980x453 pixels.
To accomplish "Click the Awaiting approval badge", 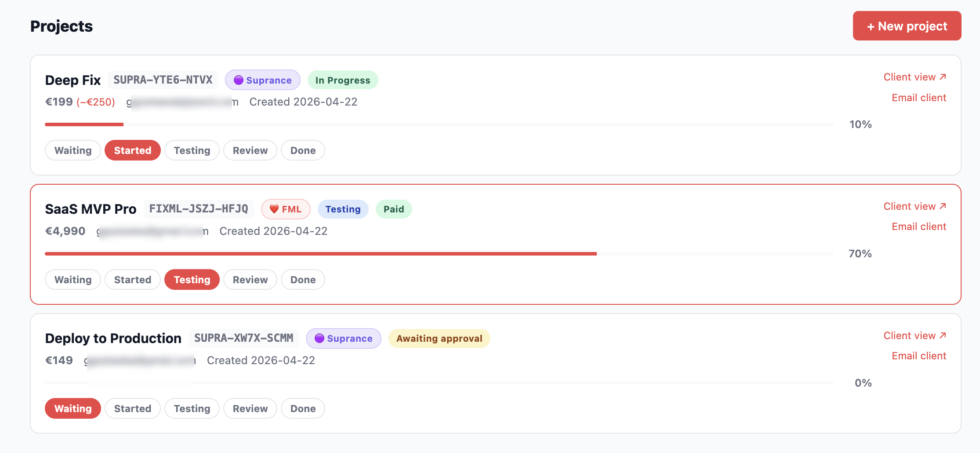I will (x=439, y=338).
